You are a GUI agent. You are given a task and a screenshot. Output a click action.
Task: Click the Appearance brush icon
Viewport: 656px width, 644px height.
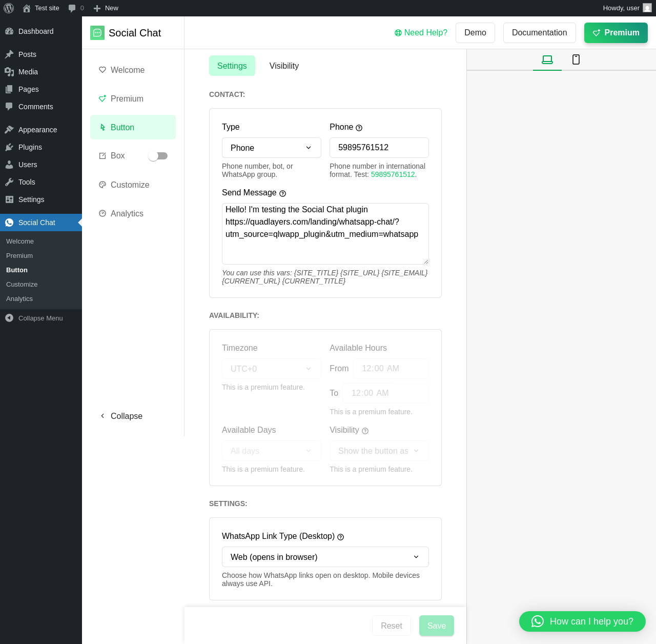click(9, 130)
